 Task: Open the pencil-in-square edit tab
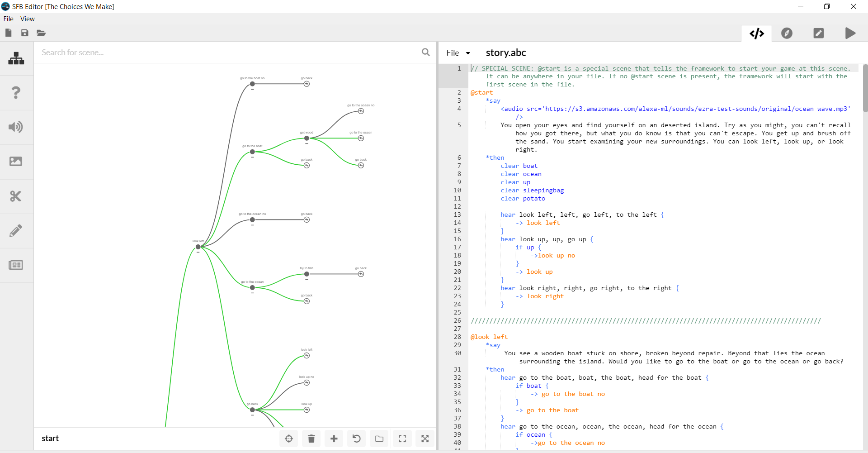[819, 33]
